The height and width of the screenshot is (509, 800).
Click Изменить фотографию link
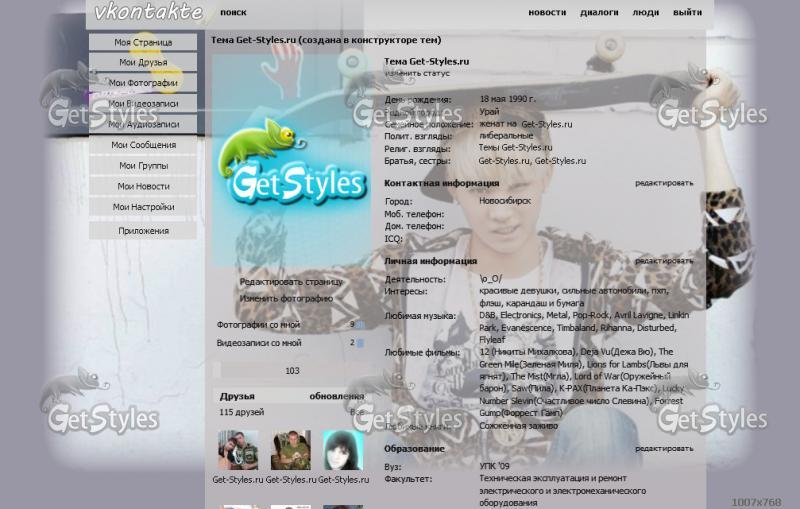pyautogui.click(x=286, y=298)
